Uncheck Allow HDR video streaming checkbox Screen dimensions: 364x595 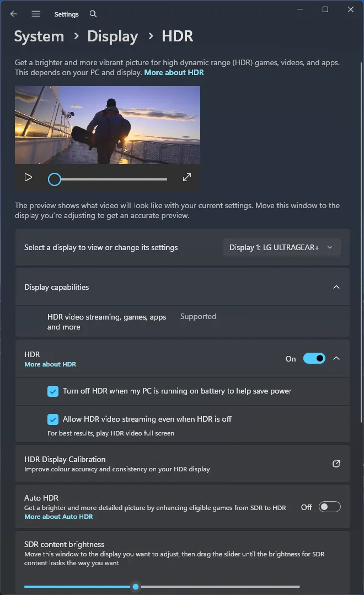53,419
